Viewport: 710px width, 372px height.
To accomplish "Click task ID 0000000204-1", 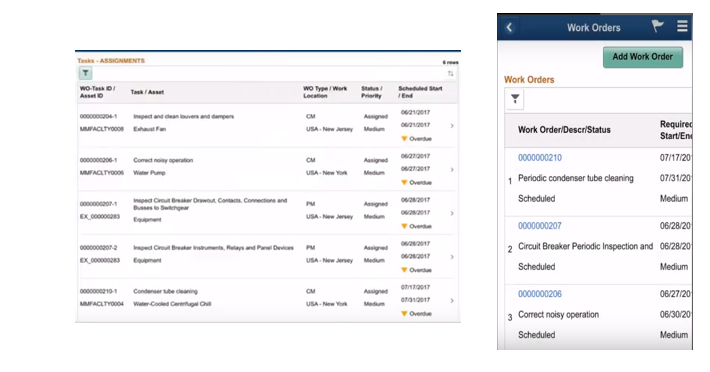I will 98,116.
